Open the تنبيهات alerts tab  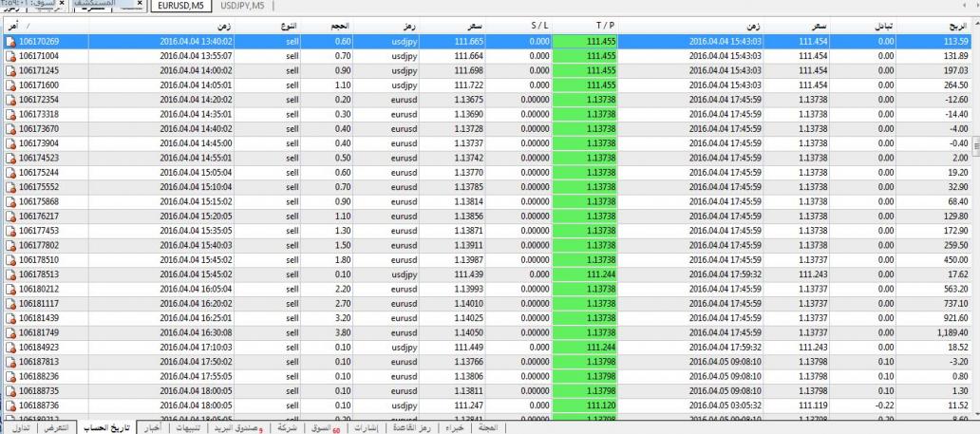coord(188,428)
